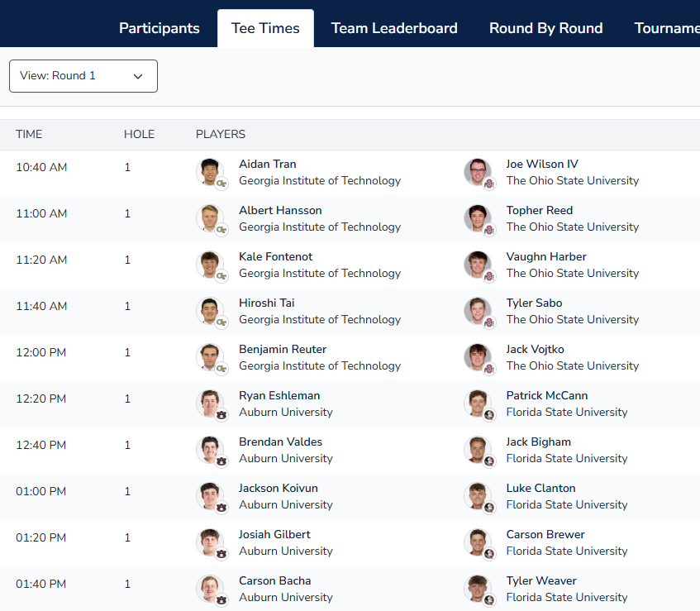Click Topher Reed's avatar
Viewport: 700px width, 611px height.
478,218
